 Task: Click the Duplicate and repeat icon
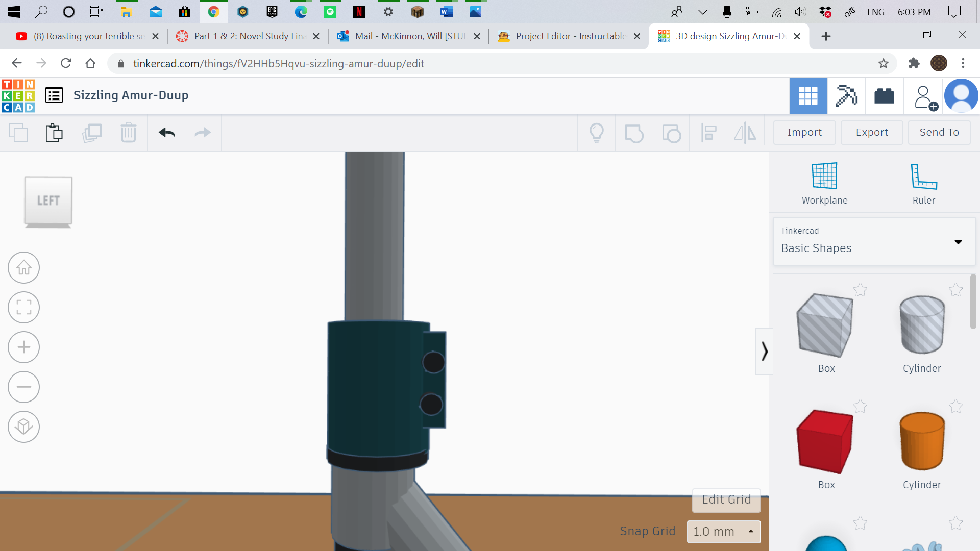[92, 133]
